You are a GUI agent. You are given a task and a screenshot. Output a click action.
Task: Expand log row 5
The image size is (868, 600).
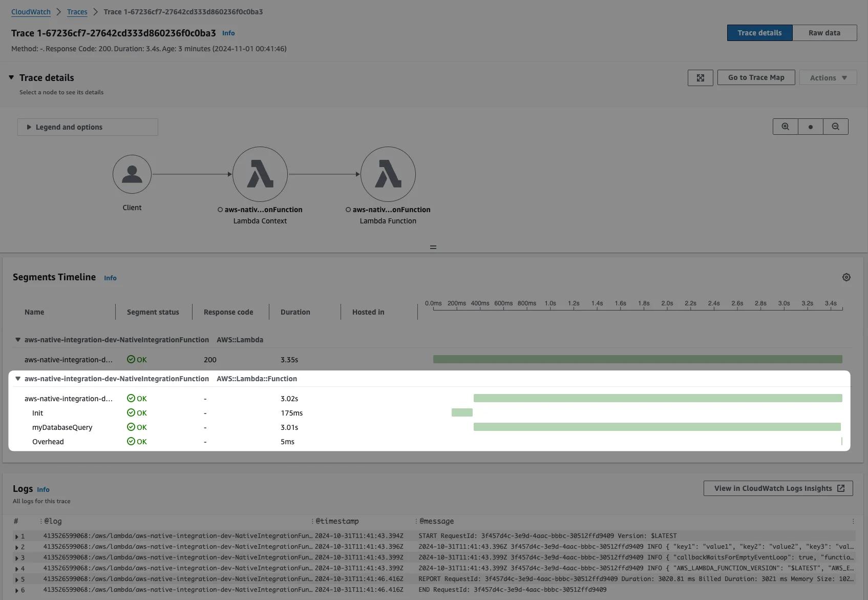pyautogui.click(x=17, y=580)
